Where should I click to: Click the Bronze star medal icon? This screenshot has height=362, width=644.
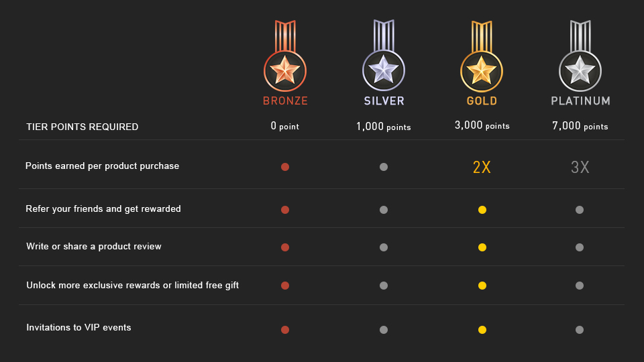pyautogui.click(x=285, y=69)
